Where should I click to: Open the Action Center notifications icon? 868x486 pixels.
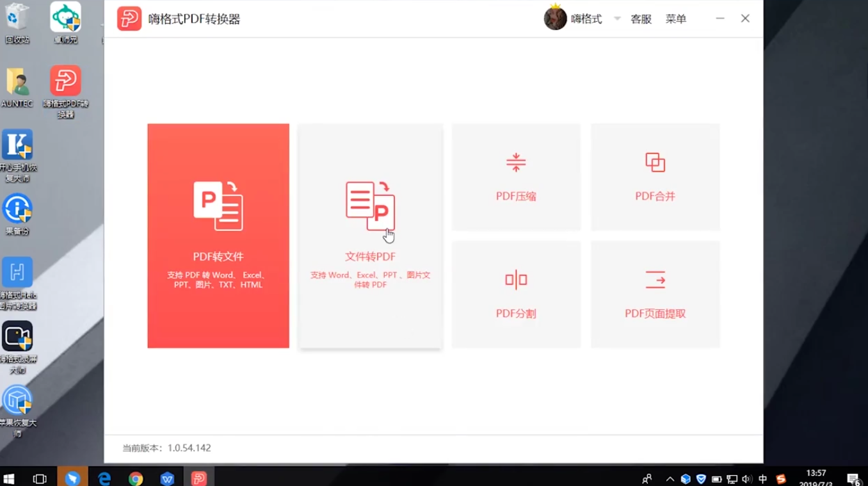pos(853,478)
